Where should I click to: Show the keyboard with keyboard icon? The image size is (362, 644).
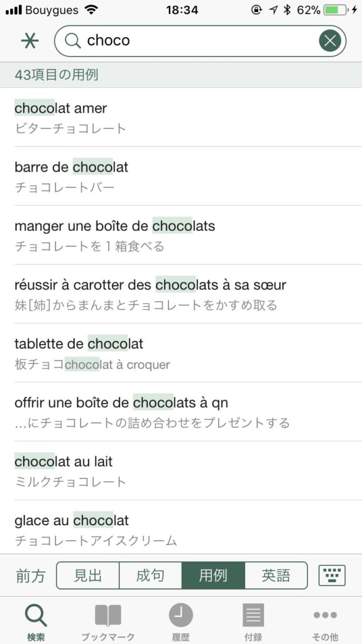(x=332, y=575)
